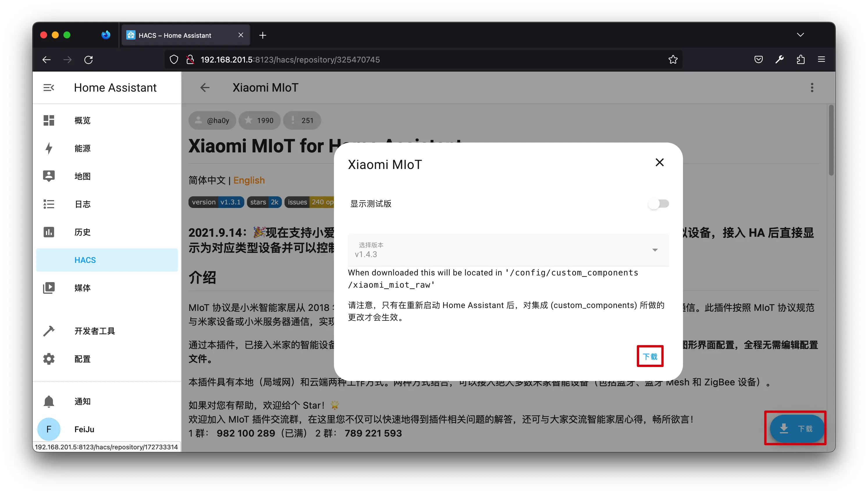Go back from Xiaomi MIoT repository page
Viewport: 868px width, 495px height.
point(205,87)
